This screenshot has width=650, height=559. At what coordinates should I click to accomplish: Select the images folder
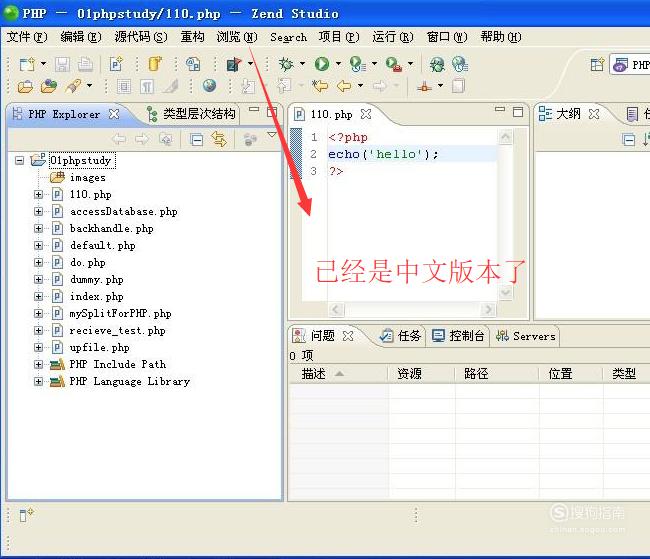87,177
